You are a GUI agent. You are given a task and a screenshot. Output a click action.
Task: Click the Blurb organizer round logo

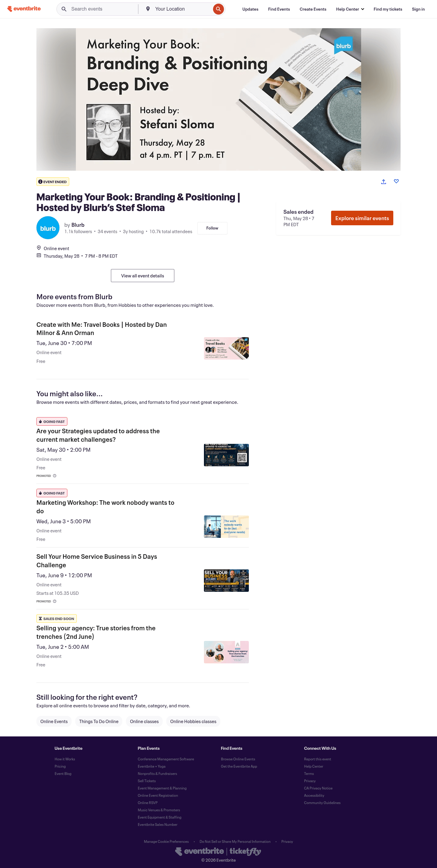click(x=48, y=228)
